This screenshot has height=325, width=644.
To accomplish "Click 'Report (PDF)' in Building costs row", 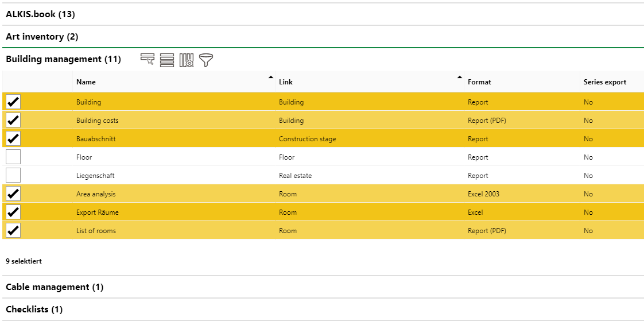I will tap(487, 121).
